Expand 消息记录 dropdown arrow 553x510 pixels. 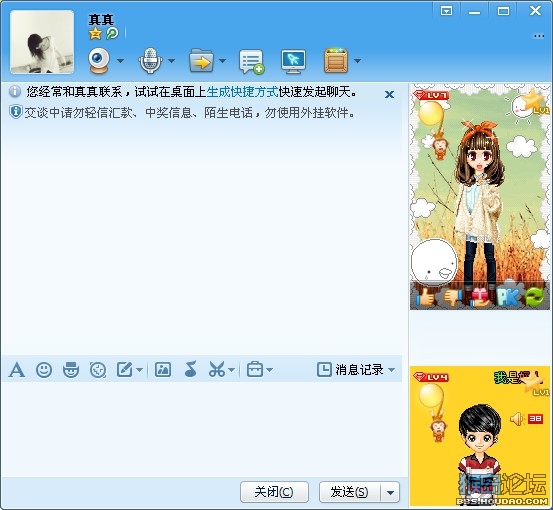pyautogui.click(x=391, y=370)
